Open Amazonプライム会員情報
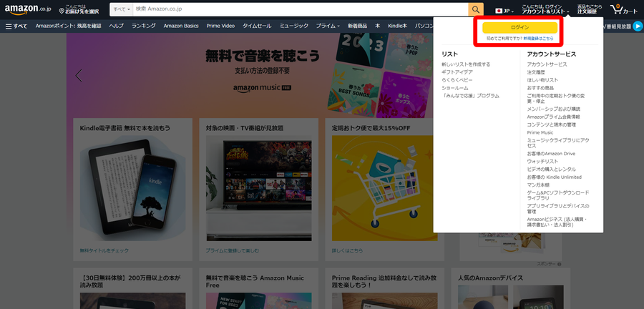This screenshot has width=644, height=309. (x=553, y=117)
